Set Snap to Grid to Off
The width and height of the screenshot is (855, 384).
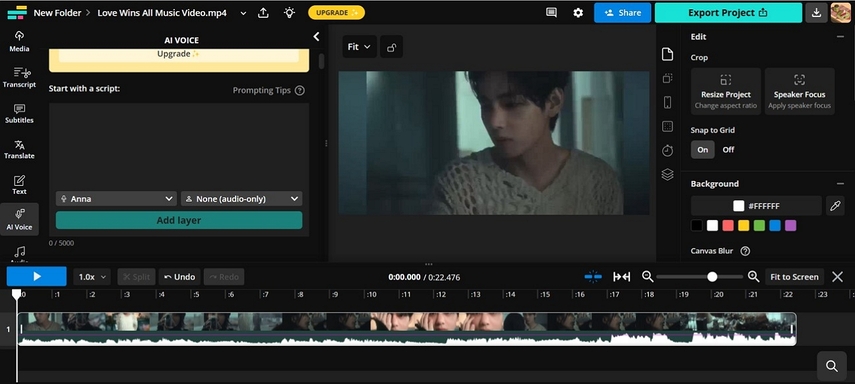tap(728, 149)
